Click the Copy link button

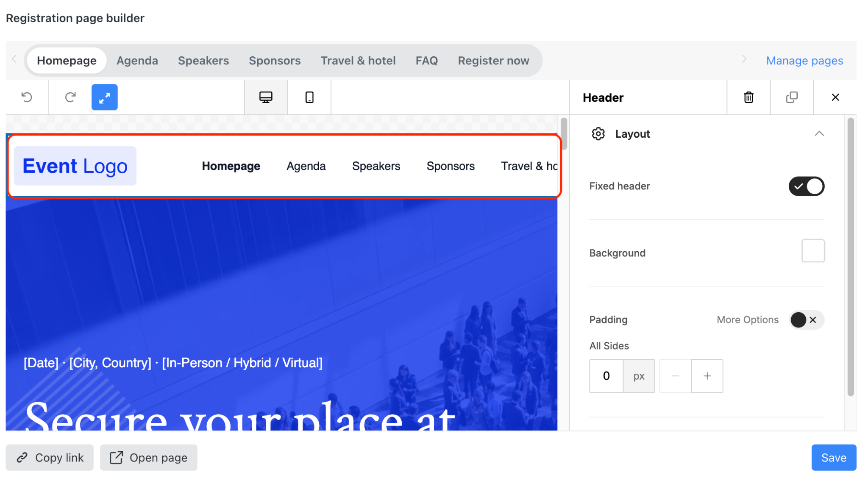tap(50, 458)
